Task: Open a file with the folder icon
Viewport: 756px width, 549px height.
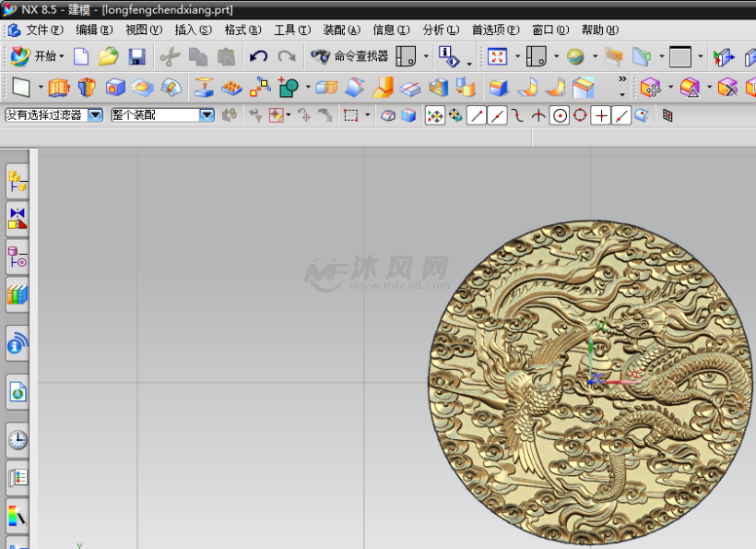Action: 109,56
